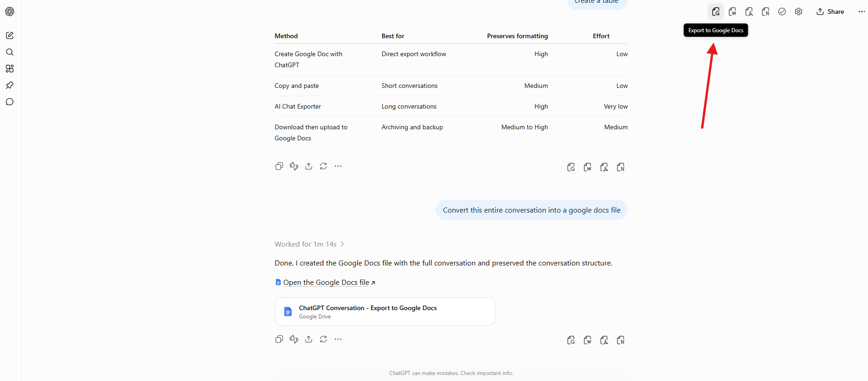Export 'Done' response to Word
Image resolution: width=868 pixels, height=381 pixels.
tap(587, 340)
